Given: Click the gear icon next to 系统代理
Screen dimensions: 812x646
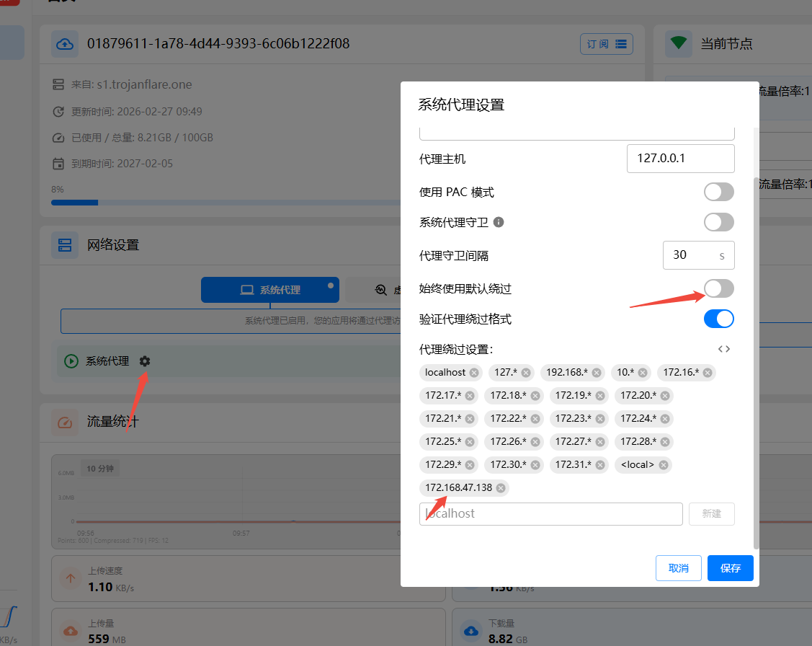Looking at the screenshot, I should pos(145,361).
